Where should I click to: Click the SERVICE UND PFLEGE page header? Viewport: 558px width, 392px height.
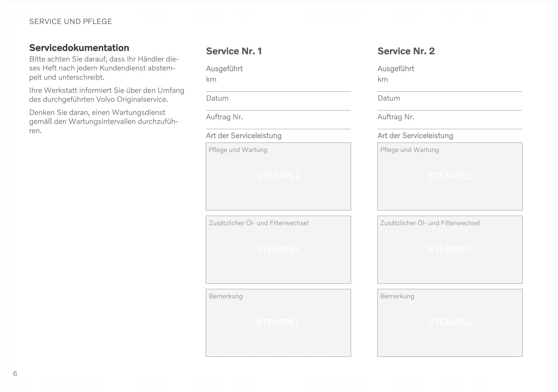point(70,22)
